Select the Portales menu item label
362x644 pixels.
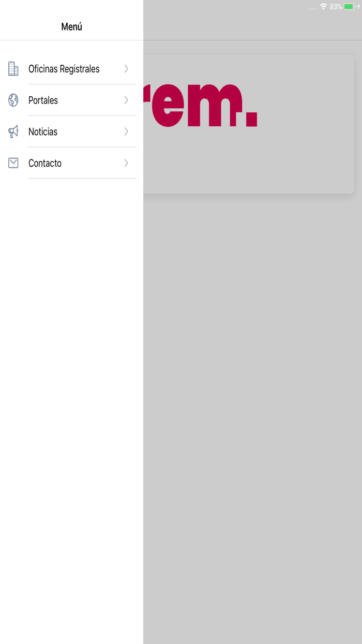43,100
